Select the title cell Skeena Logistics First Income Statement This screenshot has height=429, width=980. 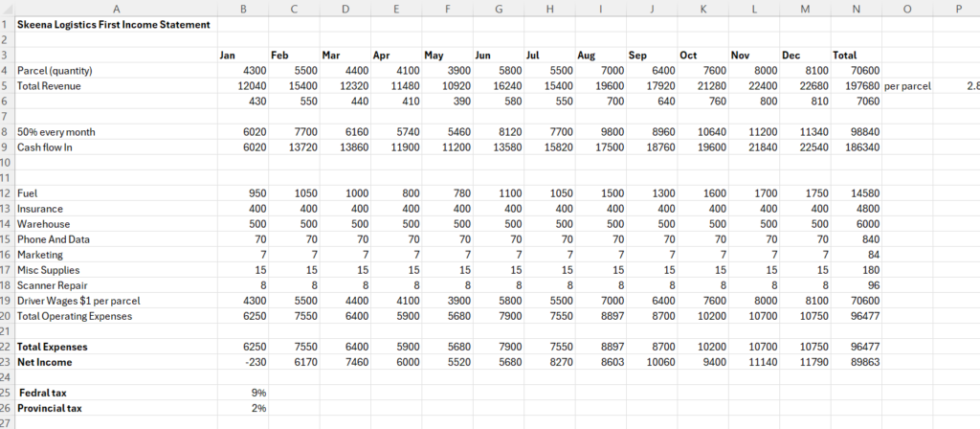[114, 24]
